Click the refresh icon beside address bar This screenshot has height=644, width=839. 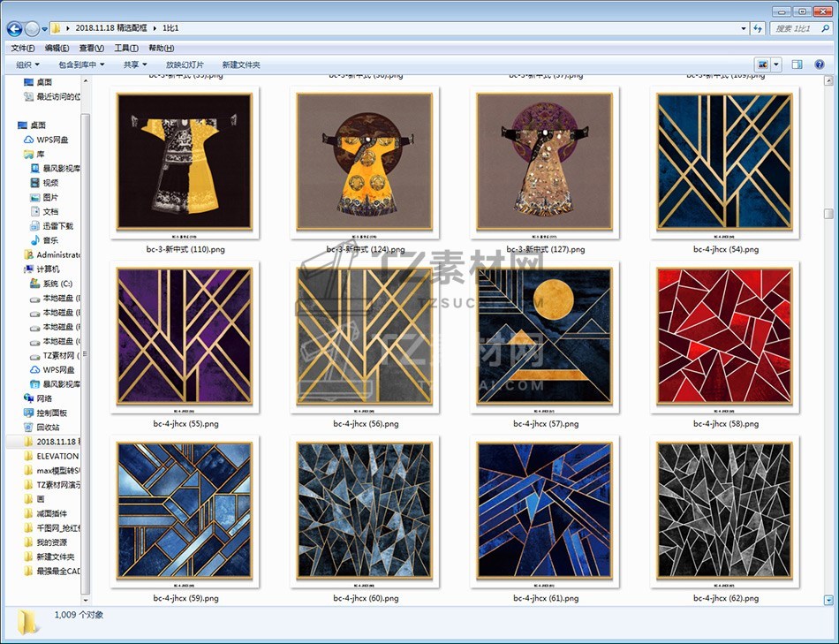tap(757, 28)
